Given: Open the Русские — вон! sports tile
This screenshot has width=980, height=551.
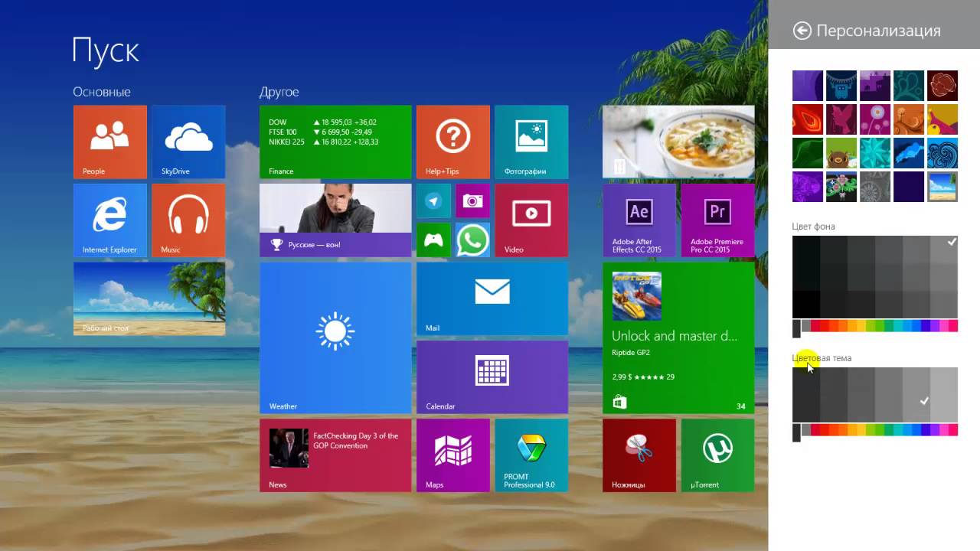Looking at the screenshot, I should click(x=335, y=220).
